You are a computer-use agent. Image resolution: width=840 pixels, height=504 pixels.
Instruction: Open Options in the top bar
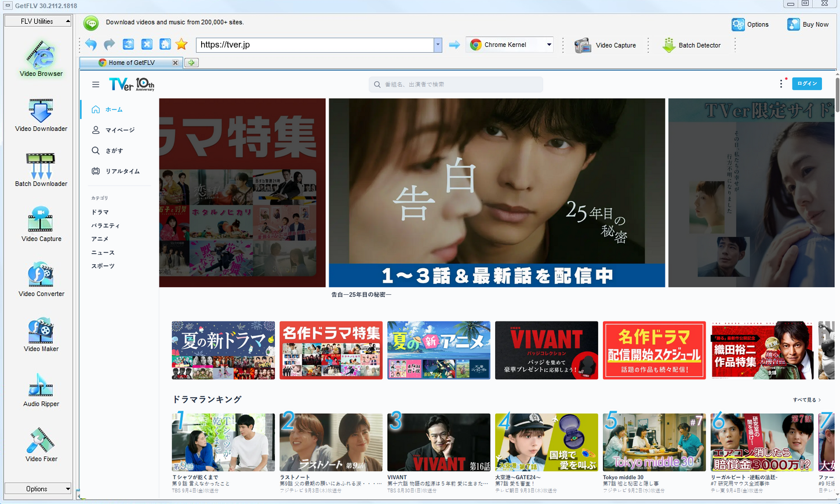click(750, 24)
